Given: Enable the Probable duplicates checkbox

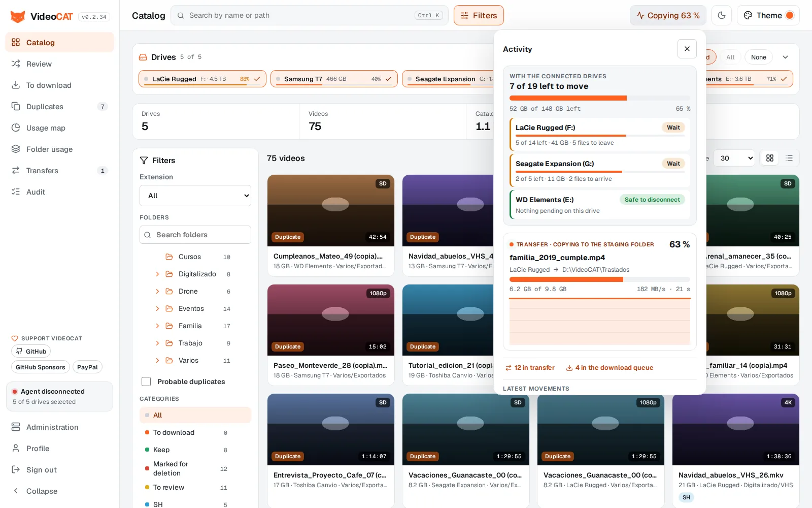Looking at the screenshot, I should [146, 382].
